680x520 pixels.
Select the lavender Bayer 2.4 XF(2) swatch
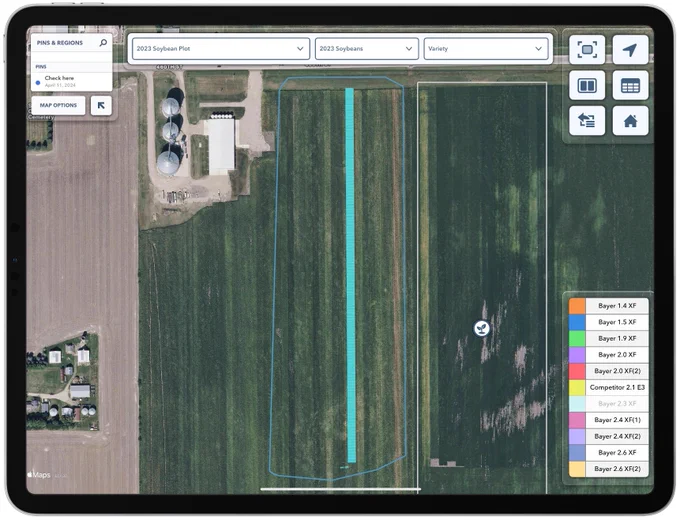[577, 436]
